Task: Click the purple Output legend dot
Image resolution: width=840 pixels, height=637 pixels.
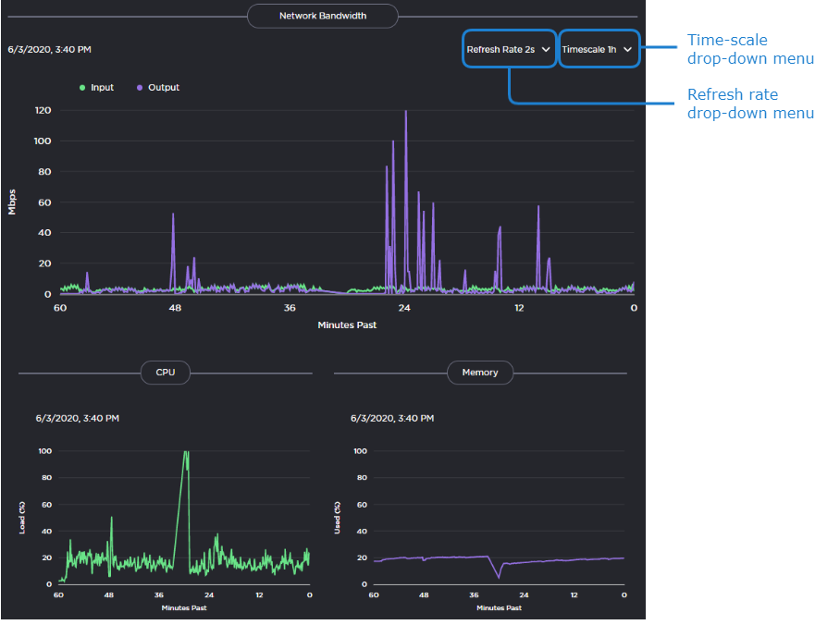Action: [140, 88]
